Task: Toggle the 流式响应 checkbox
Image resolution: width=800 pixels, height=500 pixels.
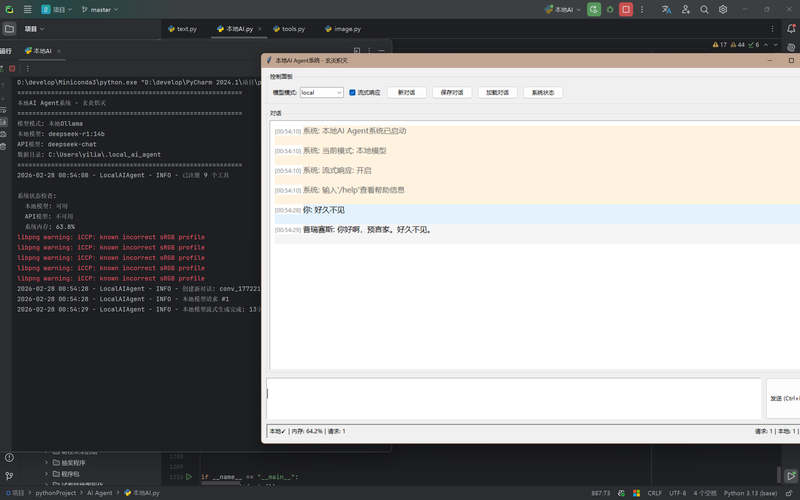Action: tap(352, 92)
